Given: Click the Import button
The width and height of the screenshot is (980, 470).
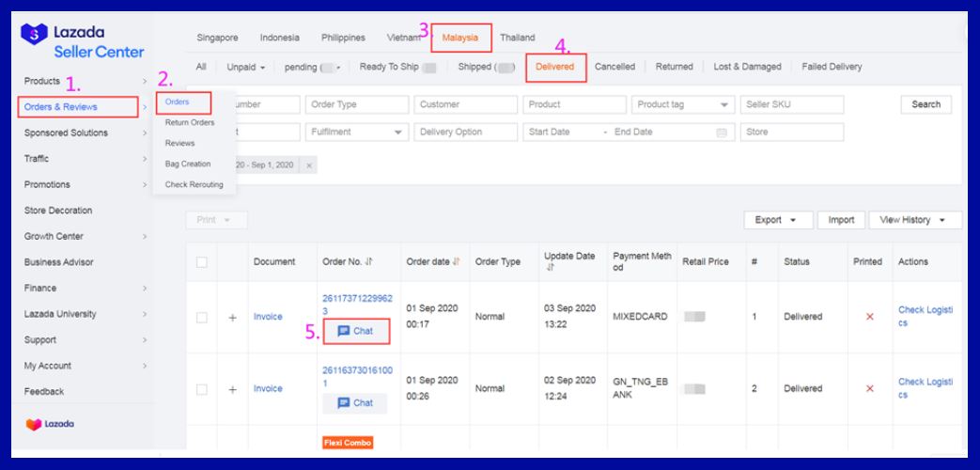Looking at the screenshot, I should (x=841, y=220).
